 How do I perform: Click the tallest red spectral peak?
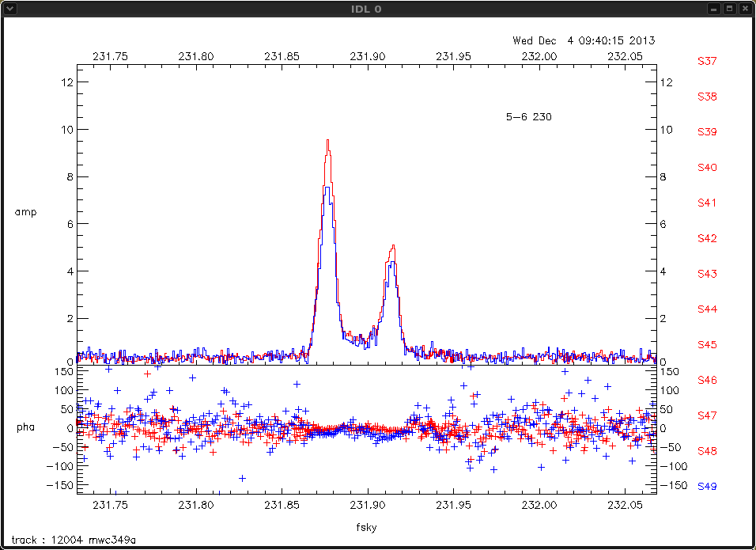click(x=327, y=142)
